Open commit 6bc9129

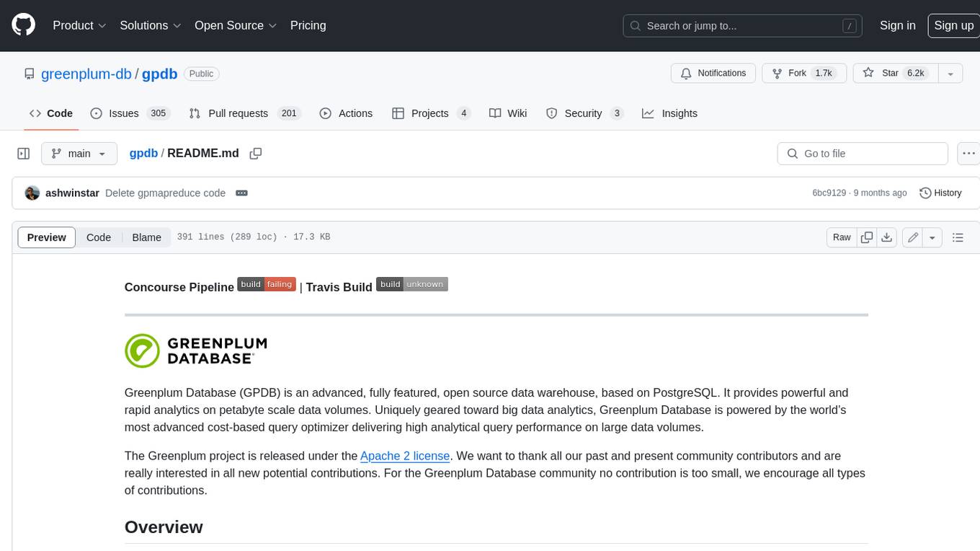pyautogui.click(x=829, y=193)
